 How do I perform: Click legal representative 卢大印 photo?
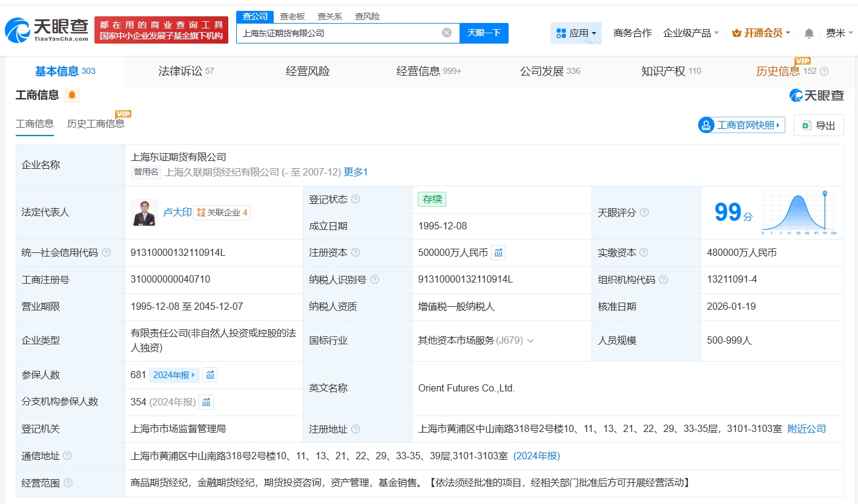click(144, 212)
